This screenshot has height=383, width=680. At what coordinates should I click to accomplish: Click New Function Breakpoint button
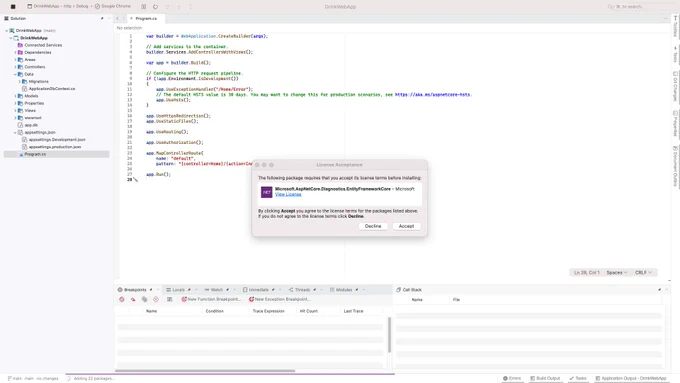(x=211, y=299)
